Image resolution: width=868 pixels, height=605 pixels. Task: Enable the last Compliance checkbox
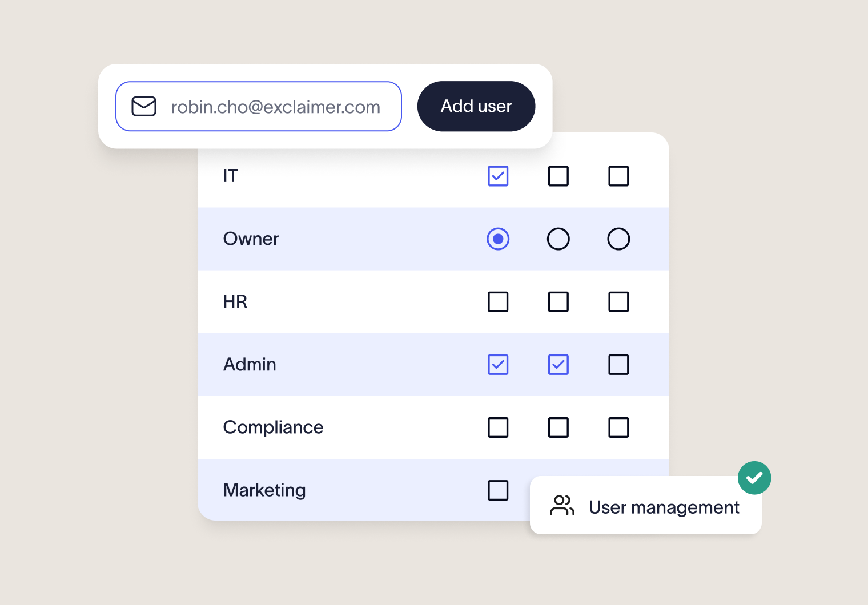[619, 427]
